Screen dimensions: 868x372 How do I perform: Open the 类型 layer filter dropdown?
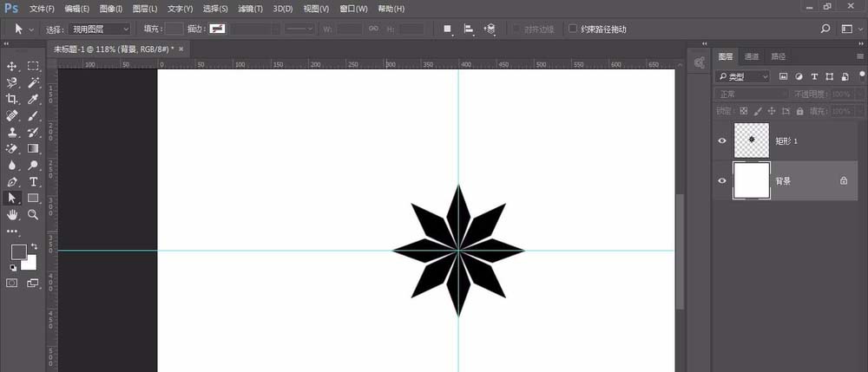click(743, 76)
